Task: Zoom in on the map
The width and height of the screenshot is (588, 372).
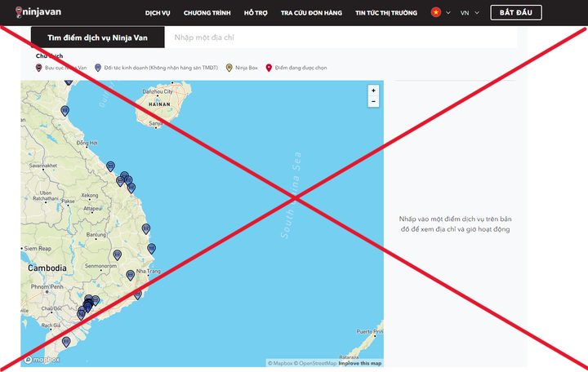Action: tap(373, 91)
